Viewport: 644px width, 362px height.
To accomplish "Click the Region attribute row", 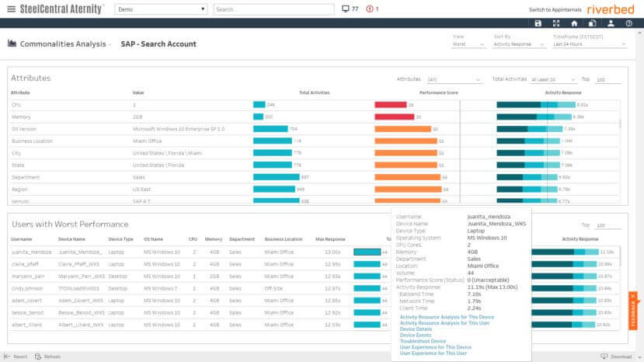I will [315, 190].
